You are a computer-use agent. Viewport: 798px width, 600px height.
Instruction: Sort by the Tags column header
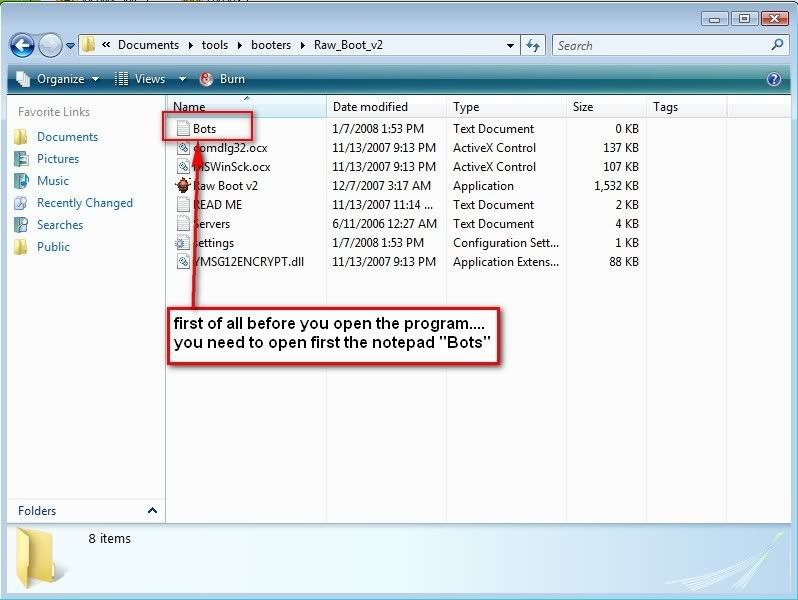coord(687,107)
